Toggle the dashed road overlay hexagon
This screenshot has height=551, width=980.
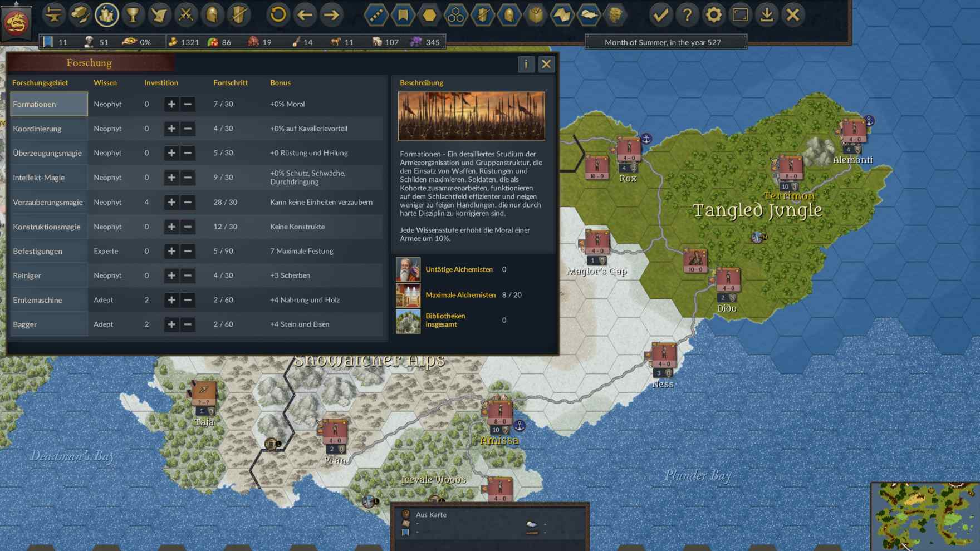(x=376, y=15)
